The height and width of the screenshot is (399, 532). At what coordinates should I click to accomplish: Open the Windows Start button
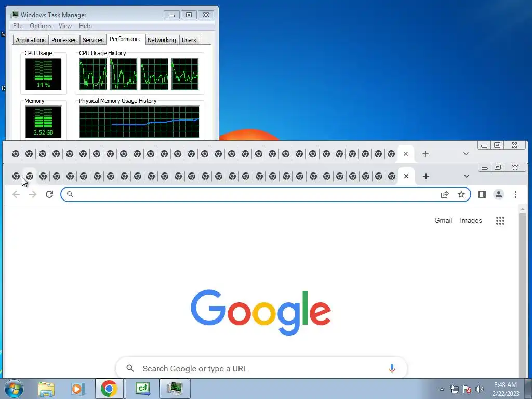tap(14, 389)
